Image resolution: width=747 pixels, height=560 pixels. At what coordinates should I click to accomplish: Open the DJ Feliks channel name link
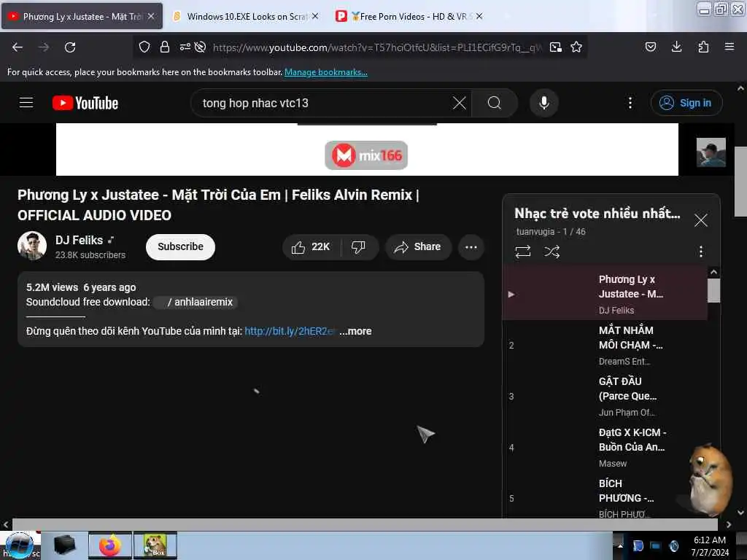[x=79, y=241]
